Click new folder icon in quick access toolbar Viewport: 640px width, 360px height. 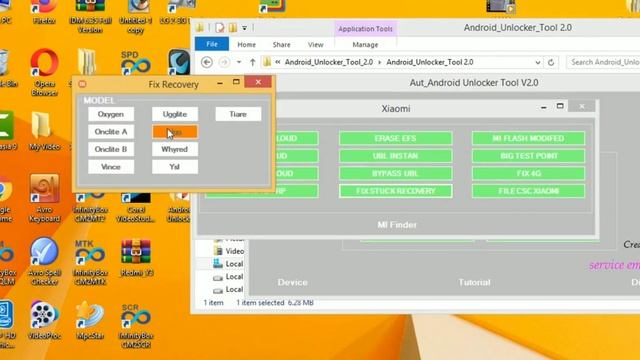click(x=233, y=28)
